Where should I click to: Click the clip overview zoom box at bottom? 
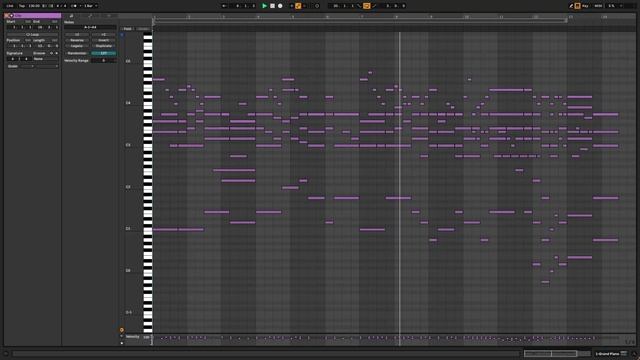click(551, 353)
